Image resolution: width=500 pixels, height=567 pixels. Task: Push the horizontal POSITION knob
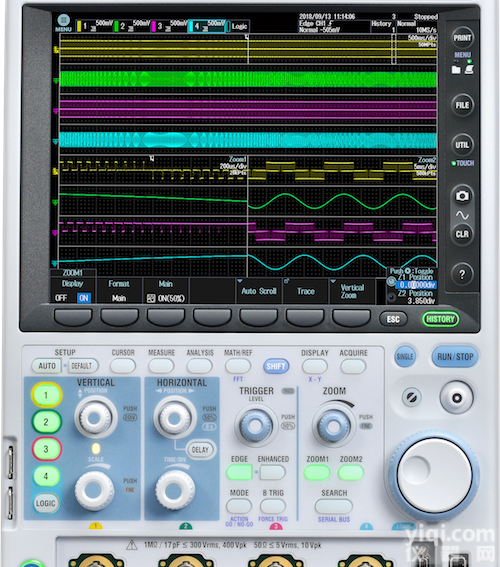tap(175, 418)
